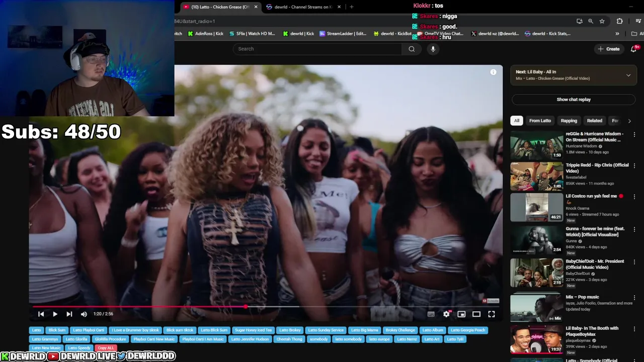
Task: Open the YouTube notifications bell
Action: [x=634, y=49]
